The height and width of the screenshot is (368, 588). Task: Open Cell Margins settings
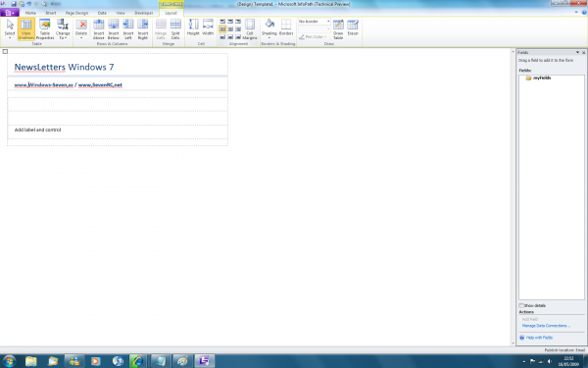pyautogui.click(x=250, y=28)
